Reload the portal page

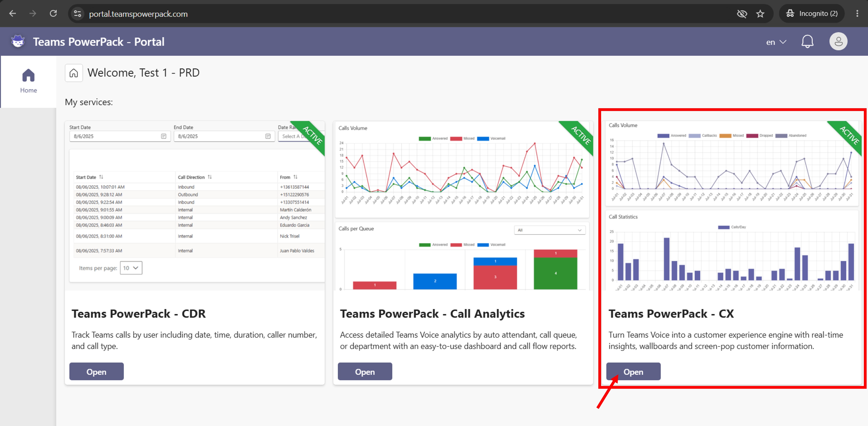(x=53, y=13)
